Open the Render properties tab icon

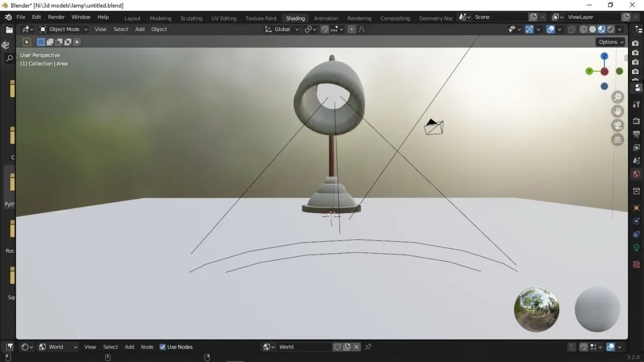tap(636, 121)
